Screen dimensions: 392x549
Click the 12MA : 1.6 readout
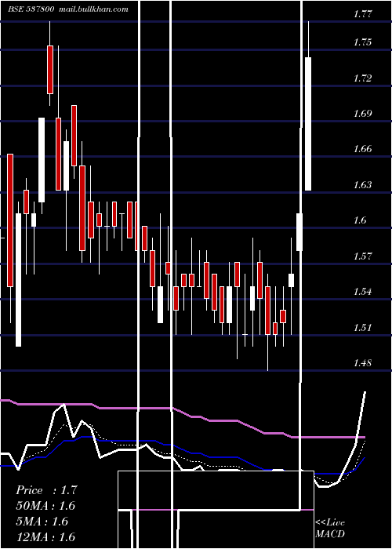click(x=45, y=537)
